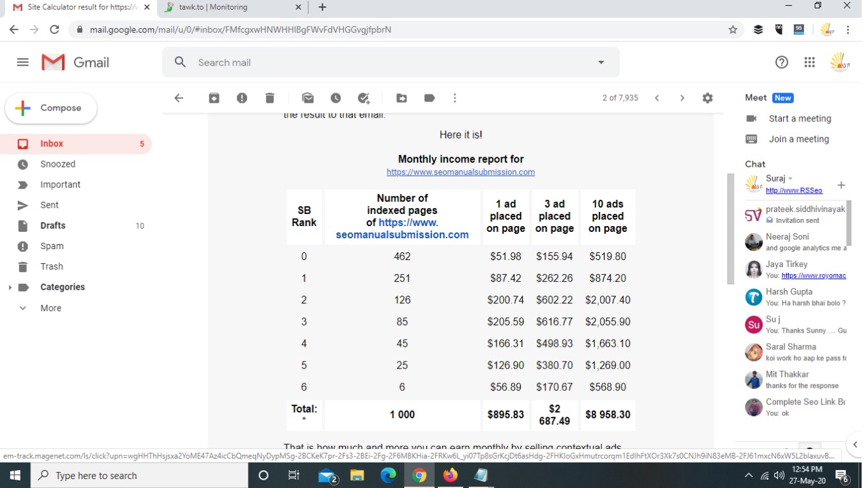Open Suraj chat status dropdown
The height and width of the screenshot is (488, 868).
click(x=790, y=178)
